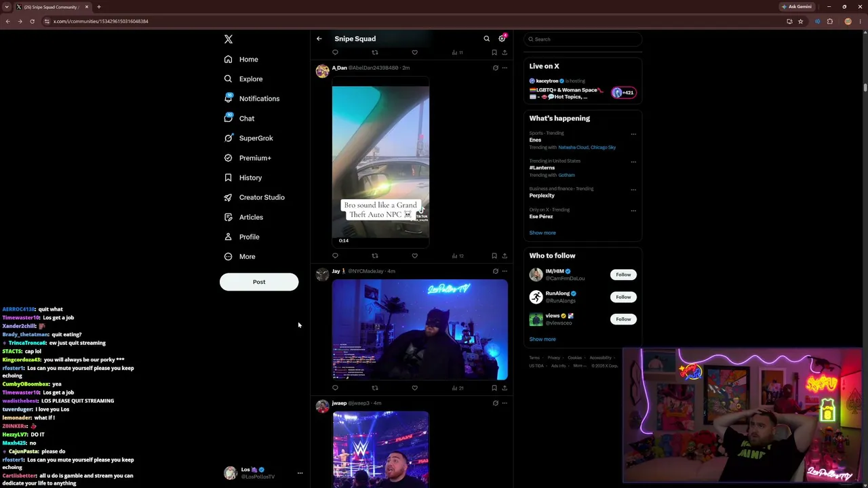
Task: Open the Chicago Sky trending link
Action: tap(603, 148)
